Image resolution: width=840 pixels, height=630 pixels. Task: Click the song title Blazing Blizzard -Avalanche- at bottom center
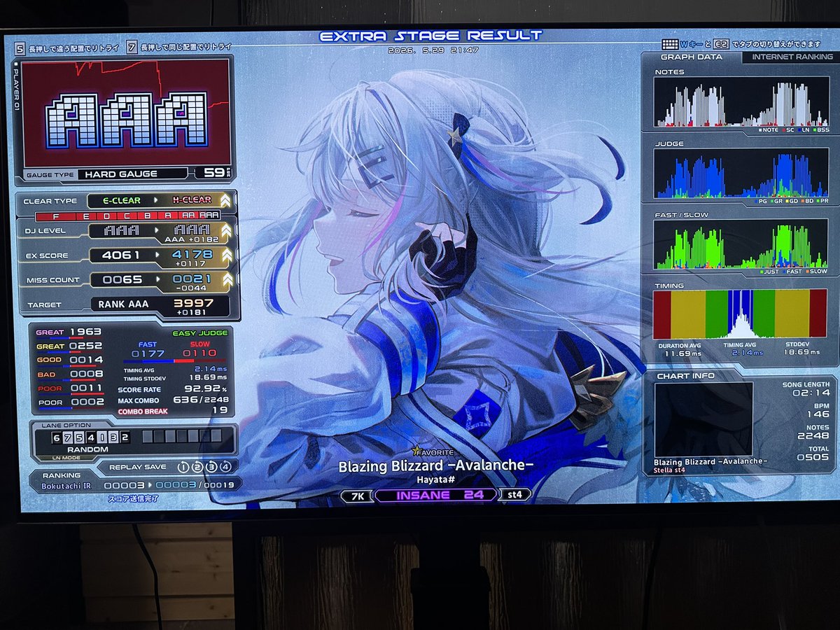point(436,467)
